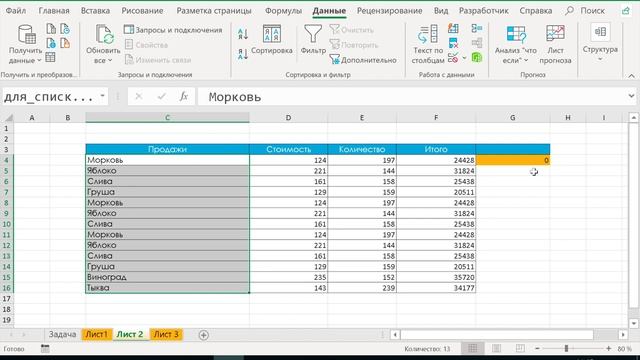The image size is (640, 360).
Task: Switch to the Формулы tab
Action: tap(283, 11)
